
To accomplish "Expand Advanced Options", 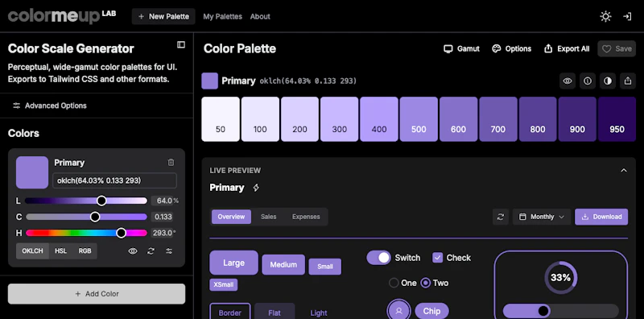I will point(50,106).
